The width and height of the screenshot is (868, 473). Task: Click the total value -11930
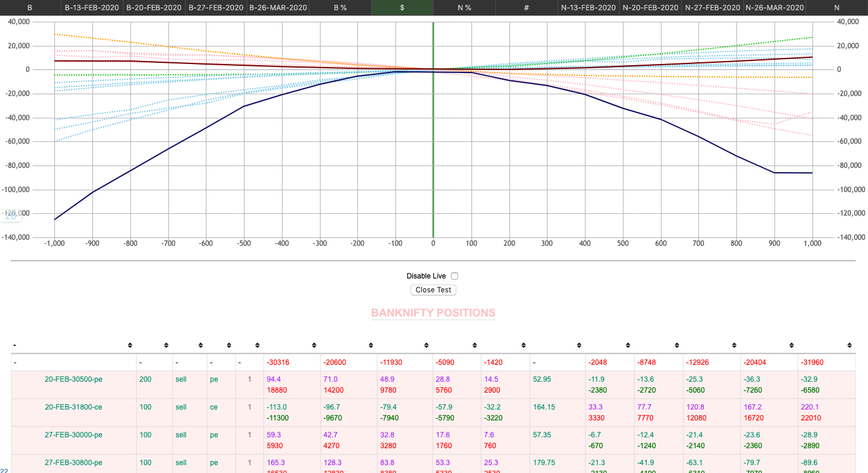coord(392,362)
